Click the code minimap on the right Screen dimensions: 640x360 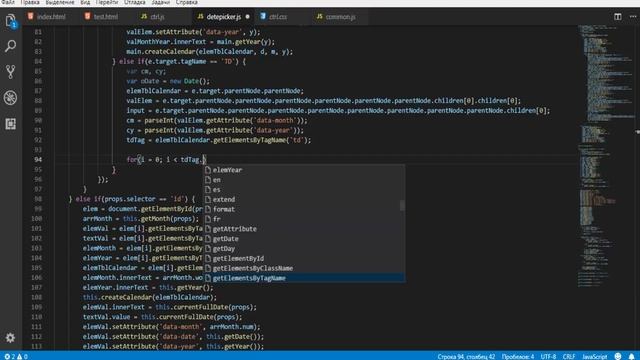[x=606, y=155]
